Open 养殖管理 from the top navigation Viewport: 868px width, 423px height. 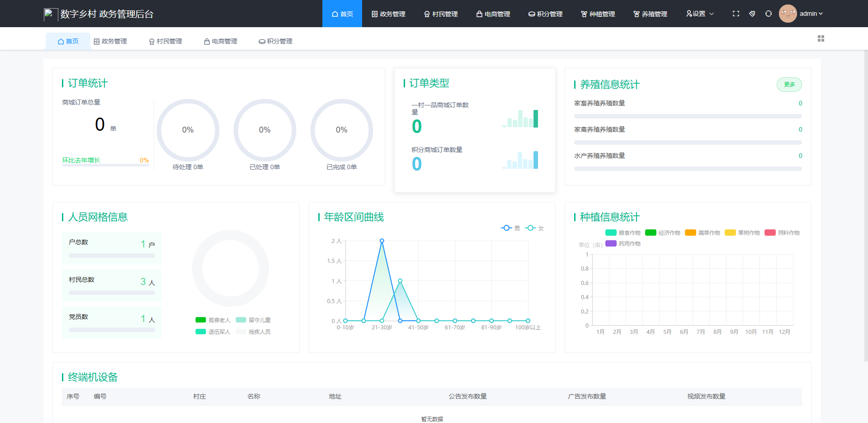click(650, 14)
